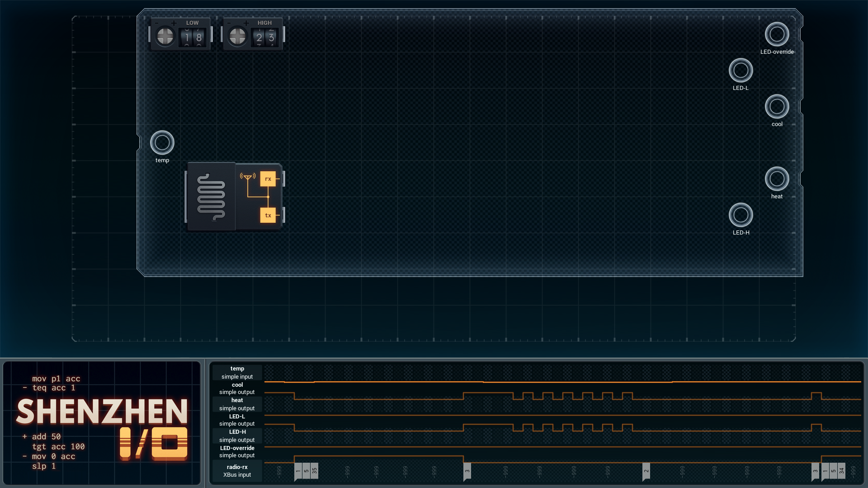Click the temp input pin

pos(162,143)
